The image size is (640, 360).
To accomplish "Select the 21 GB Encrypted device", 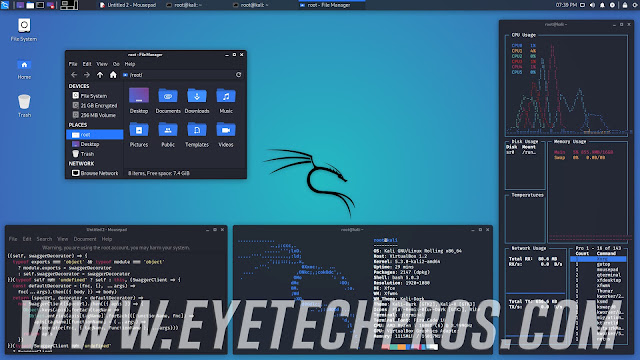I will click(x=95, y=105).
